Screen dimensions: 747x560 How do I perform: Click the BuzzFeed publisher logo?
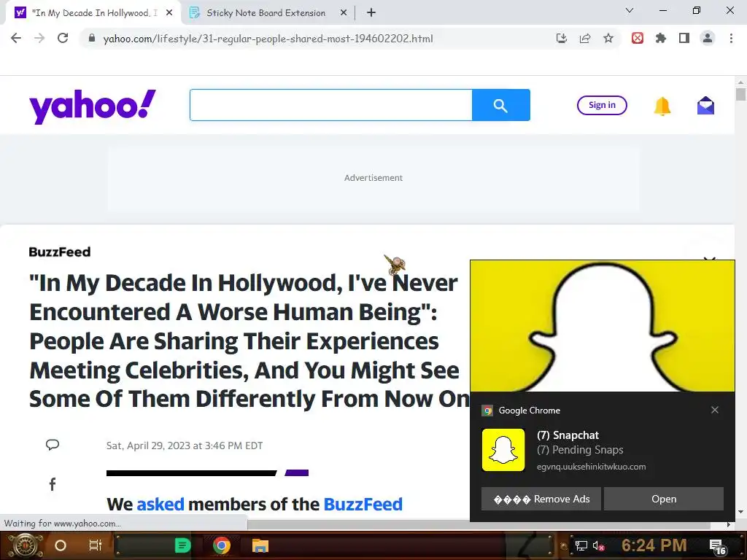pyautogui.click(x=60, y=252)
